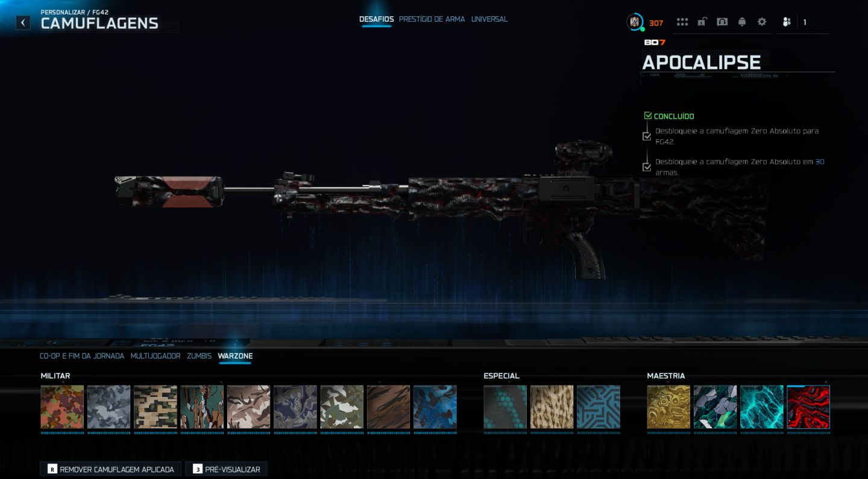
Task: Open the social party icon
Action: tap(787, 22)
